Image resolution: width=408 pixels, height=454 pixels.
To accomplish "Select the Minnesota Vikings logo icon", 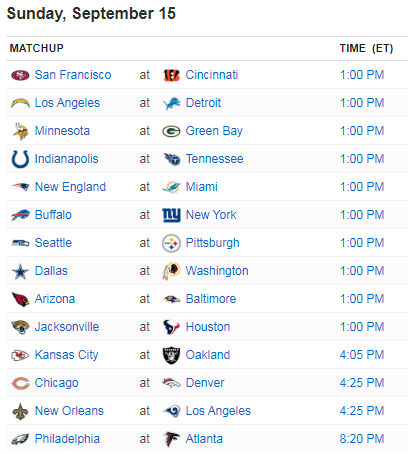I will click(20, 131).
